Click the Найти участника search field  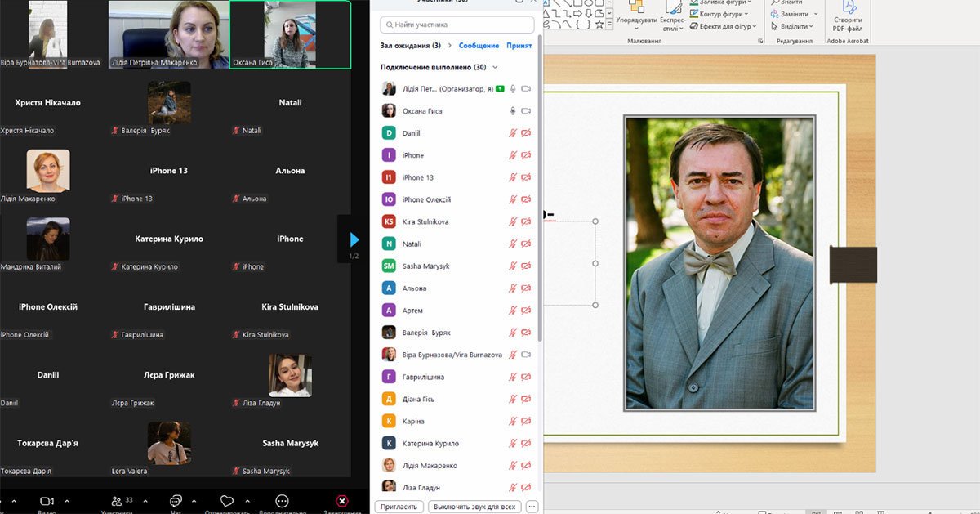click(x=457, y=25)
